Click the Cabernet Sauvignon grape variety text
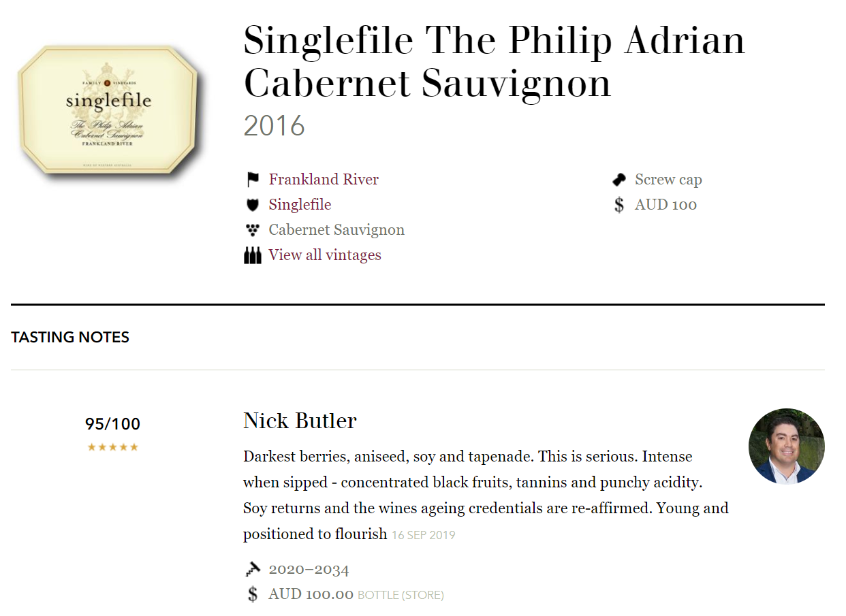846x616 pixels. (x=336, y=230)
